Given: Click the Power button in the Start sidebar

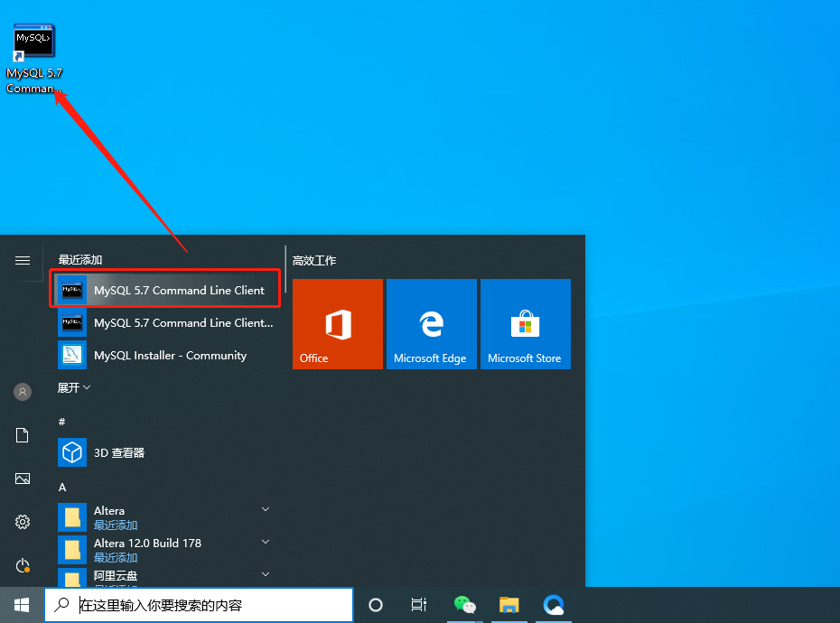Looking at the screenshot, I should (x=22, y=565).
